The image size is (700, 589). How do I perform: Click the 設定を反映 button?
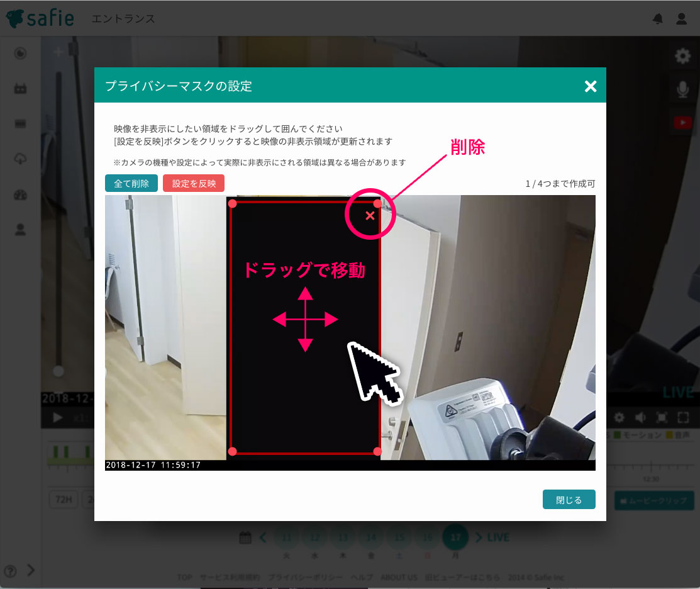[x=194, y=183]
